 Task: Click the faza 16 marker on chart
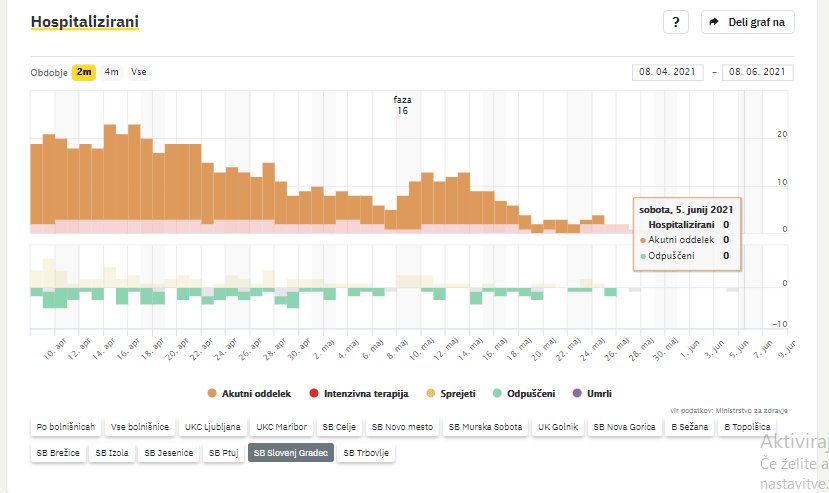[x=402, y=105]
